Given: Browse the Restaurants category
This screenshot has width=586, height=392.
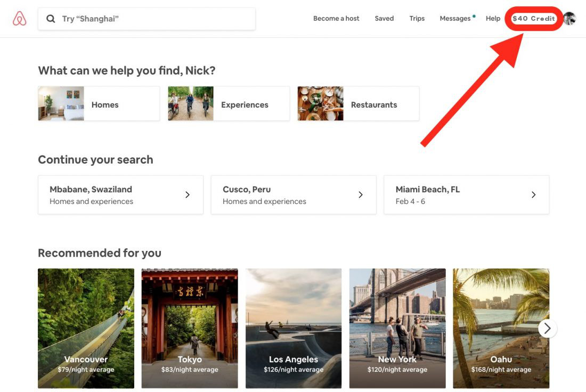Looking at the screenshot, I should tap(359, 103).
